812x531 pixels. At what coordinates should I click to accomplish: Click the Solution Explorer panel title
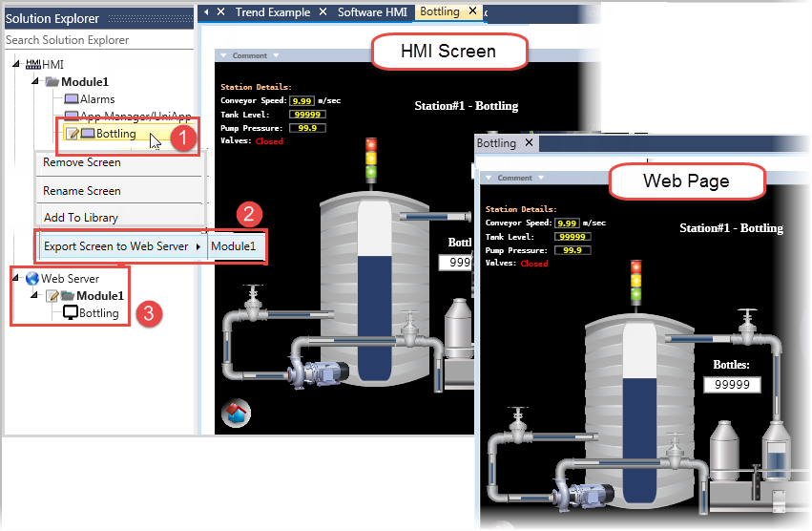pyautogui.click(x=52, y=19)
